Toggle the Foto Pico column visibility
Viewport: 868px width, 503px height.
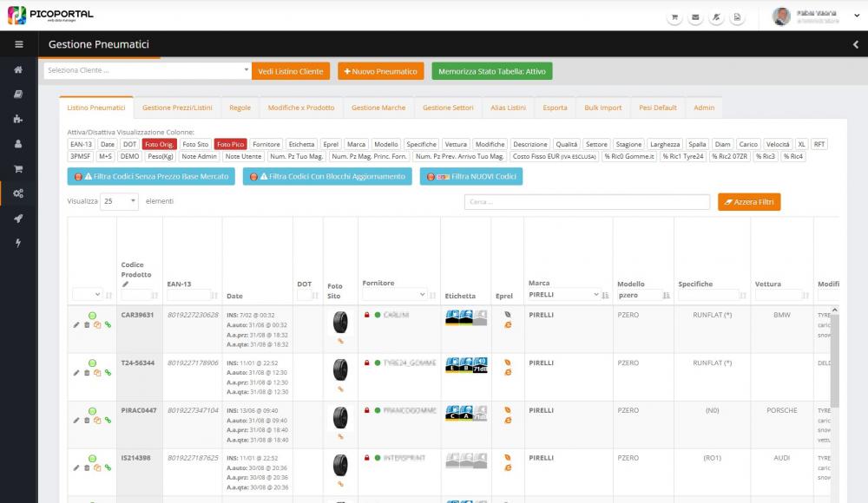click(x=230, y=145)
